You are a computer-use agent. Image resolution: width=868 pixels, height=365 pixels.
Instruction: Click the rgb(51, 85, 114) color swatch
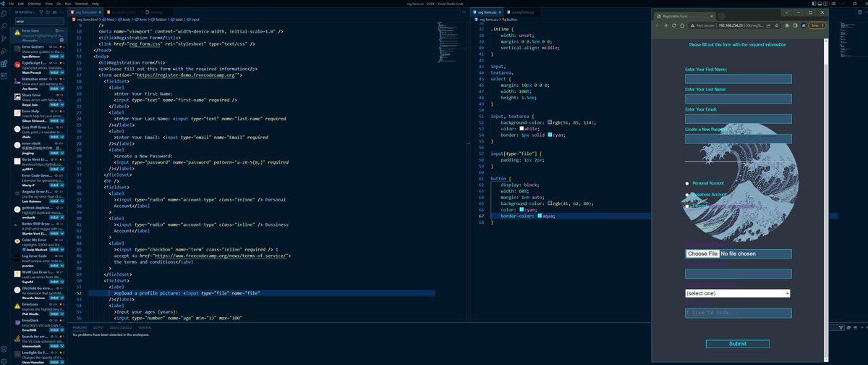[551, 122]
